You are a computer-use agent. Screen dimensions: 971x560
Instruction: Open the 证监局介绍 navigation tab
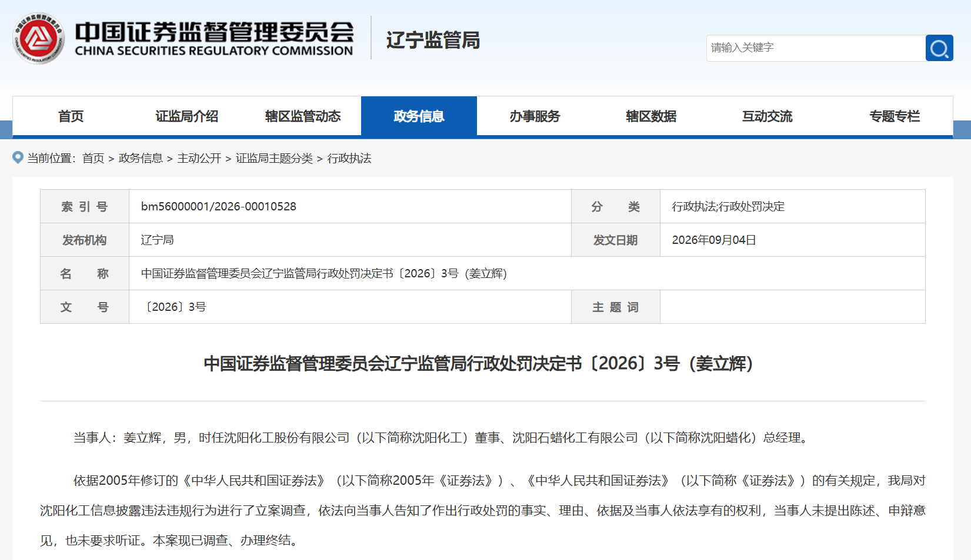(x=186, y=116)
